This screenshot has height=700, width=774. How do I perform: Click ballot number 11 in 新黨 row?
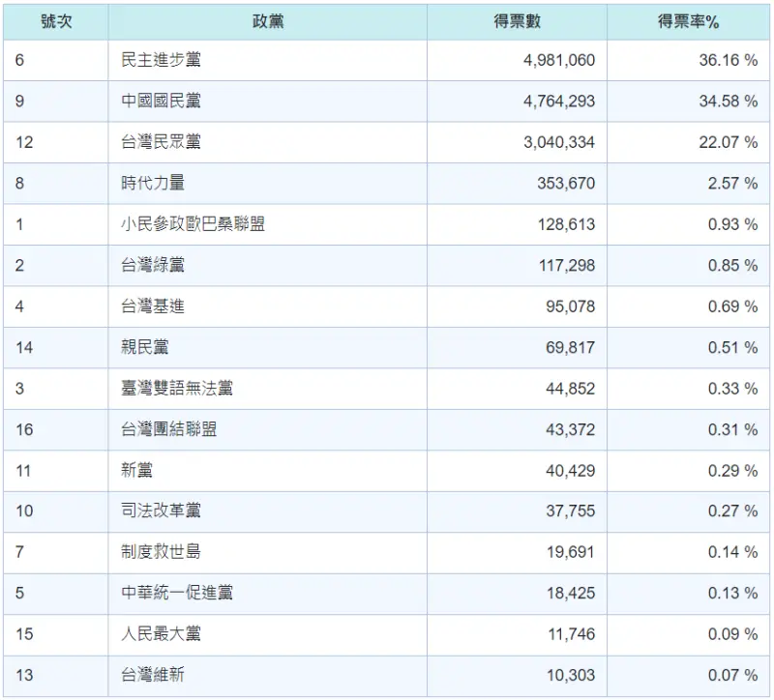point(23,471)
